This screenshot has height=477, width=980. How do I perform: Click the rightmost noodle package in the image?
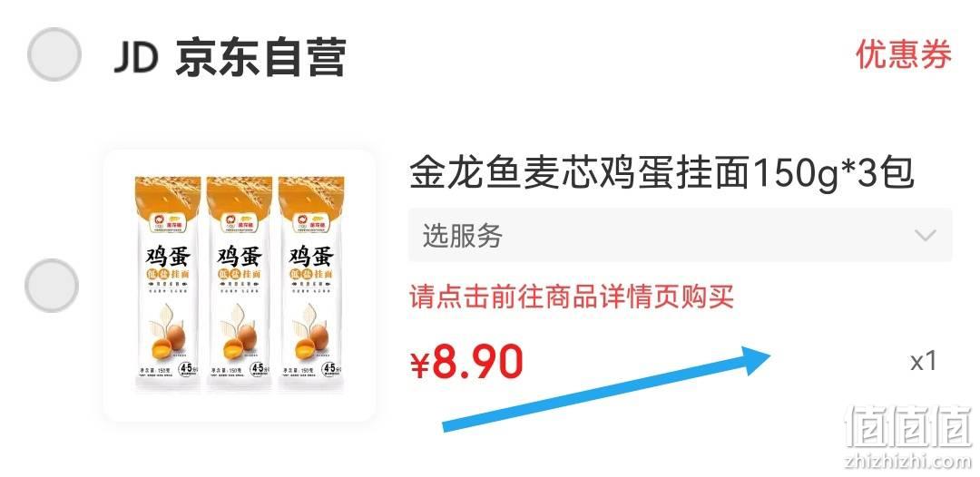coord(310,284)
